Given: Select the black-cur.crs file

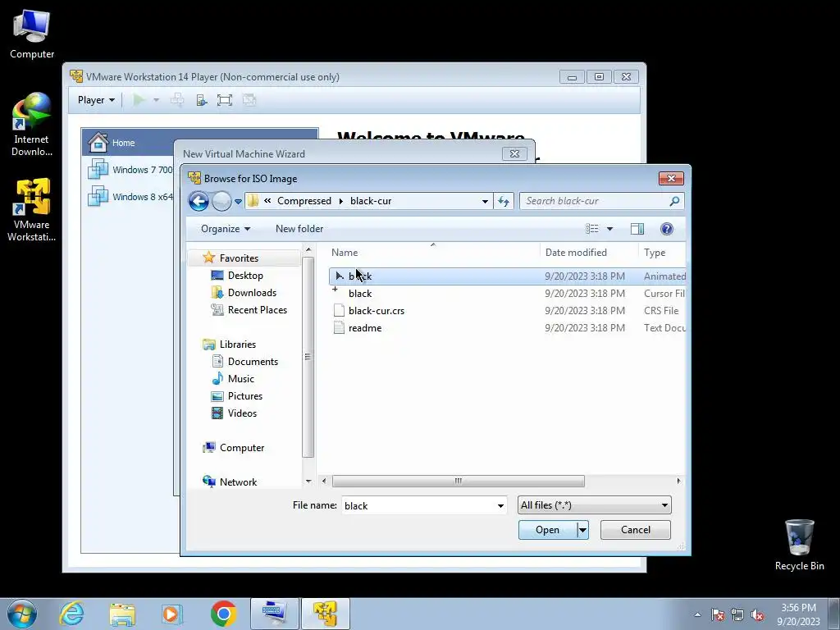Looking at the screenshot, I should click(507, 310).
